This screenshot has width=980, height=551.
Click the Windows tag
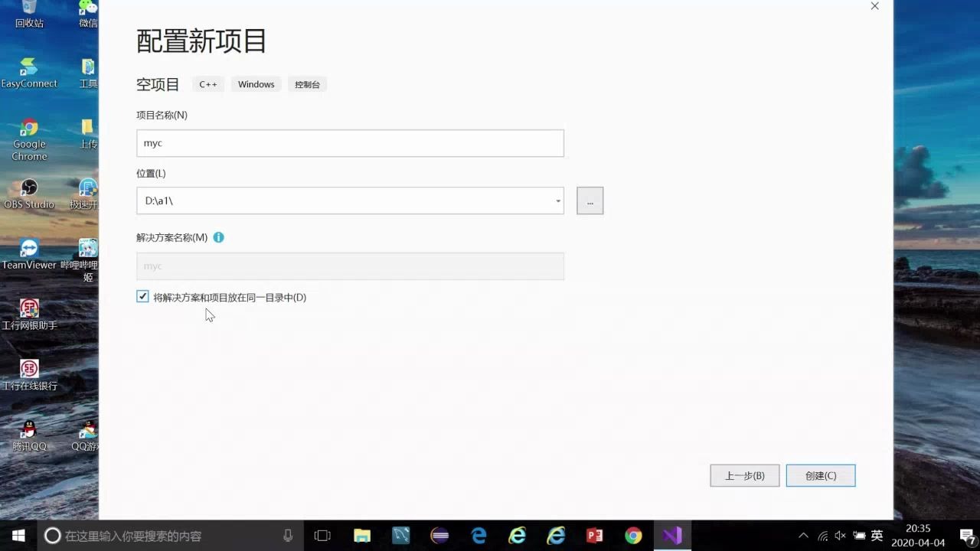[x=256, y=84]
